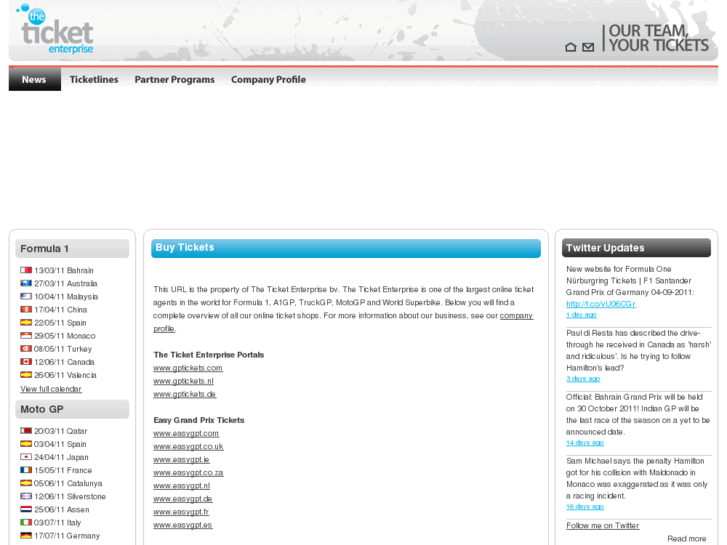Click the China flag icon
727x545 pixels.
coord(26,309)
